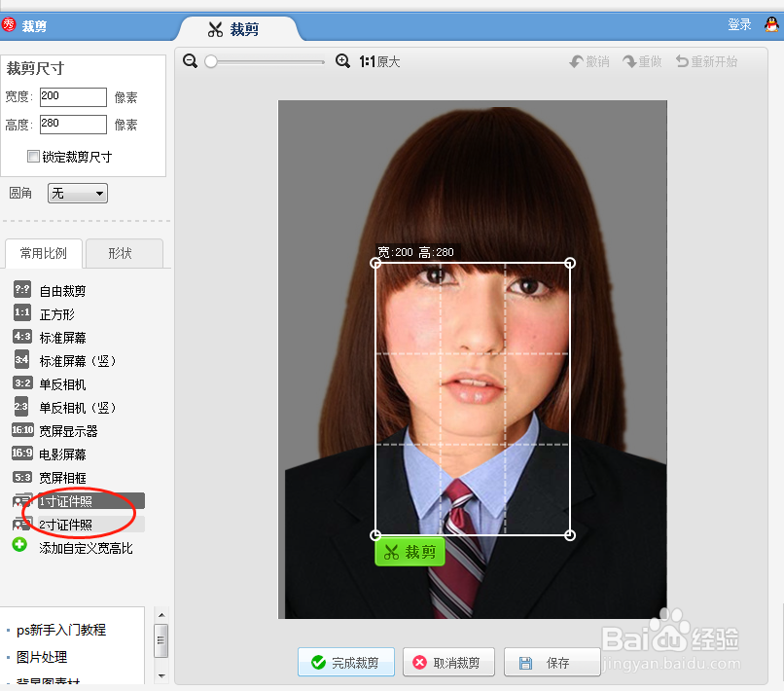Open the 圆角 corner dropdown
784x691 pixels.
coord(78,193)
